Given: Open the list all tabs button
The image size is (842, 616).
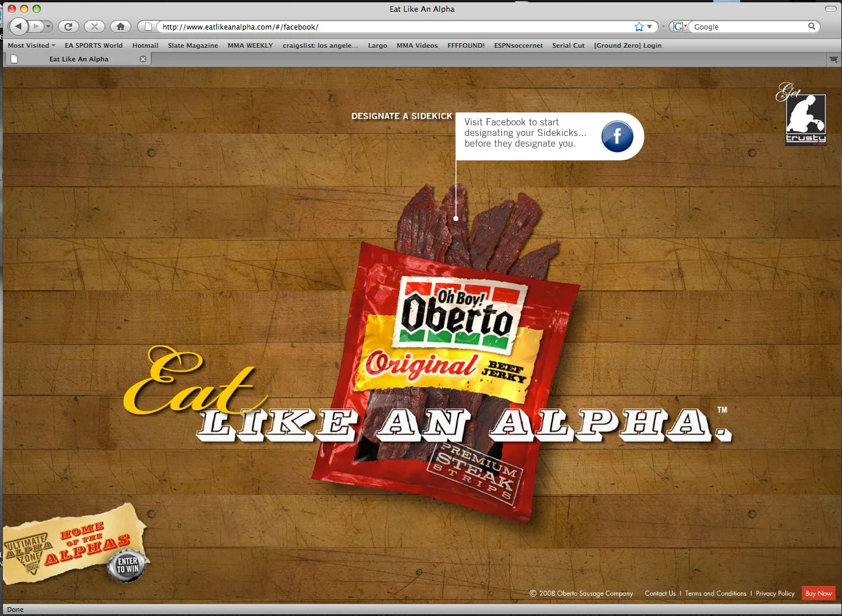Looking at the screenshot, I should pos(834,59).
